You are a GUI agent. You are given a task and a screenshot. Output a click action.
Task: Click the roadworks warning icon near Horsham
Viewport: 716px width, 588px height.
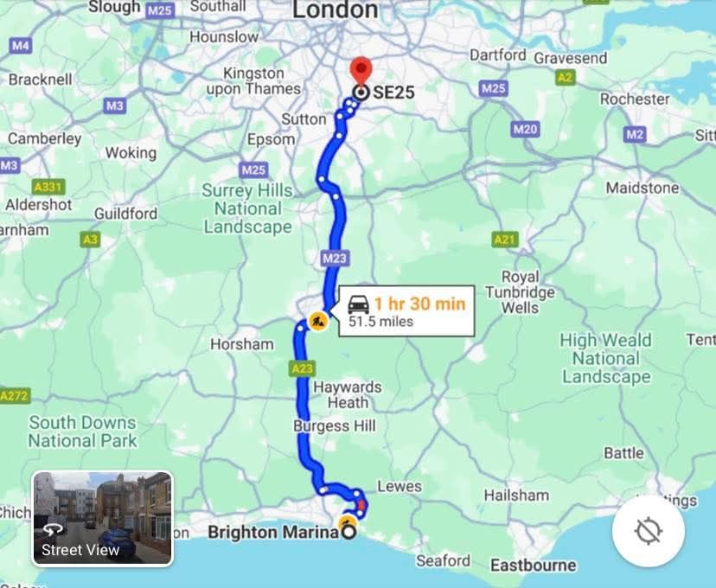[x=318, y=322]
